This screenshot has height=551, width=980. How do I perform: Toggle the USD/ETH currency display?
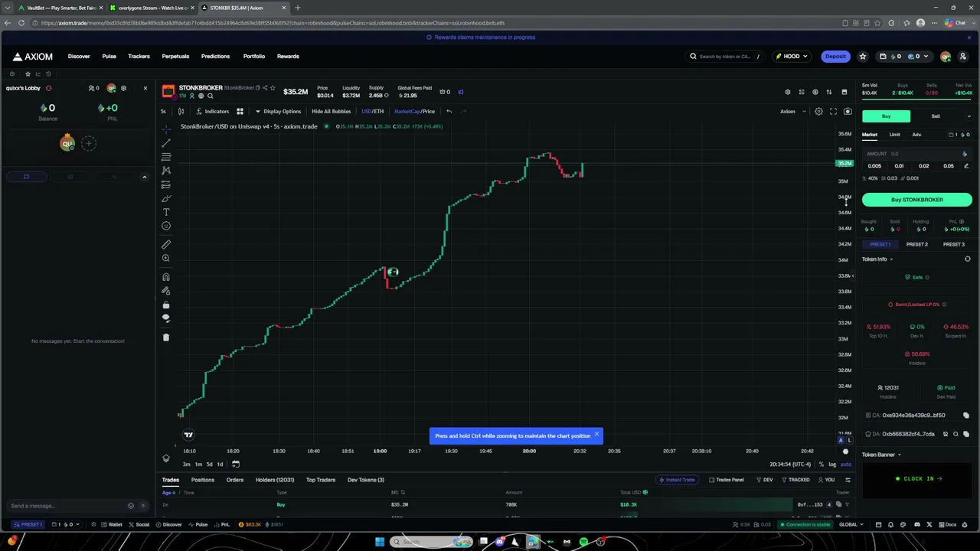click(373, 112)
